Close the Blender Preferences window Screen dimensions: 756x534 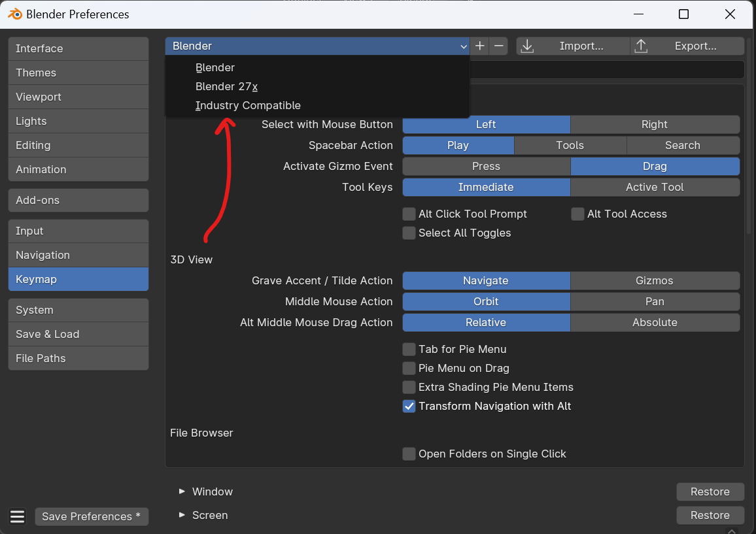[730, 14]
